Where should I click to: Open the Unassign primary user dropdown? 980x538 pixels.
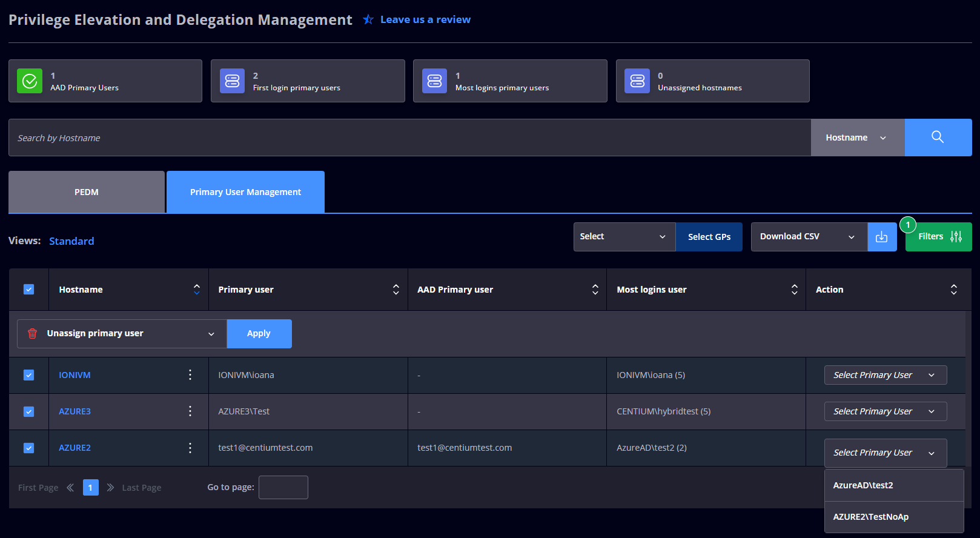122,334
